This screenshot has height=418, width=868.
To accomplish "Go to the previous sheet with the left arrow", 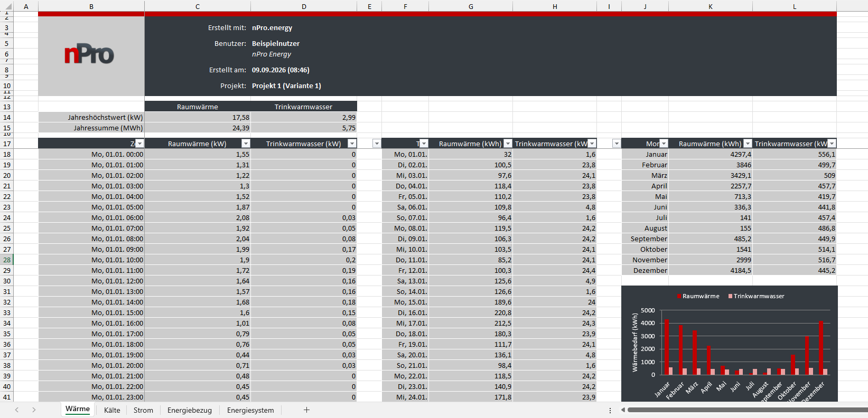I will coord(17,410).
